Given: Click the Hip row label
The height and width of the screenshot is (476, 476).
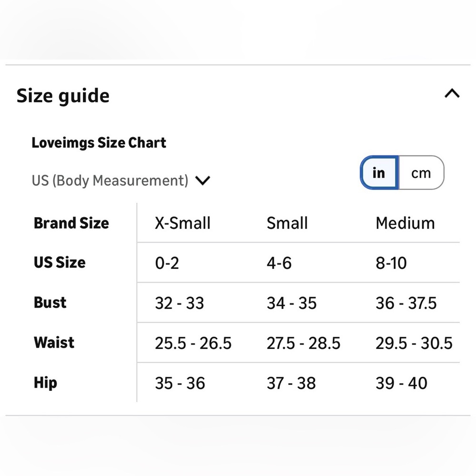Looking at the screenshot, I should (x=45, y=383).
